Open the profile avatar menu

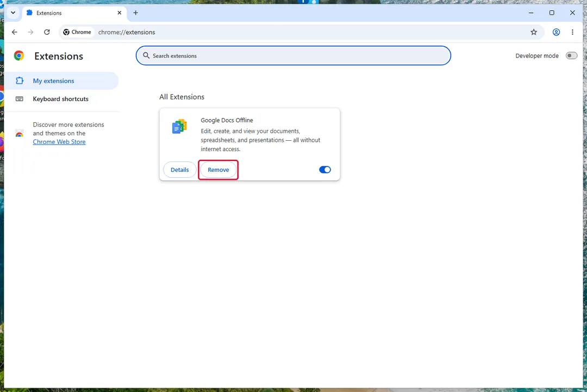click(556, 32)
